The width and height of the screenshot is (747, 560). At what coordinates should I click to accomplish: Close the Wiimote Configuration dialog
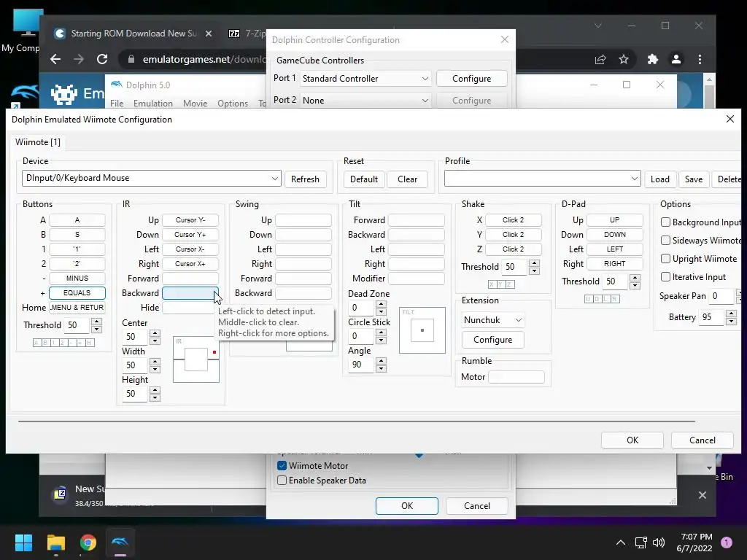729,119
